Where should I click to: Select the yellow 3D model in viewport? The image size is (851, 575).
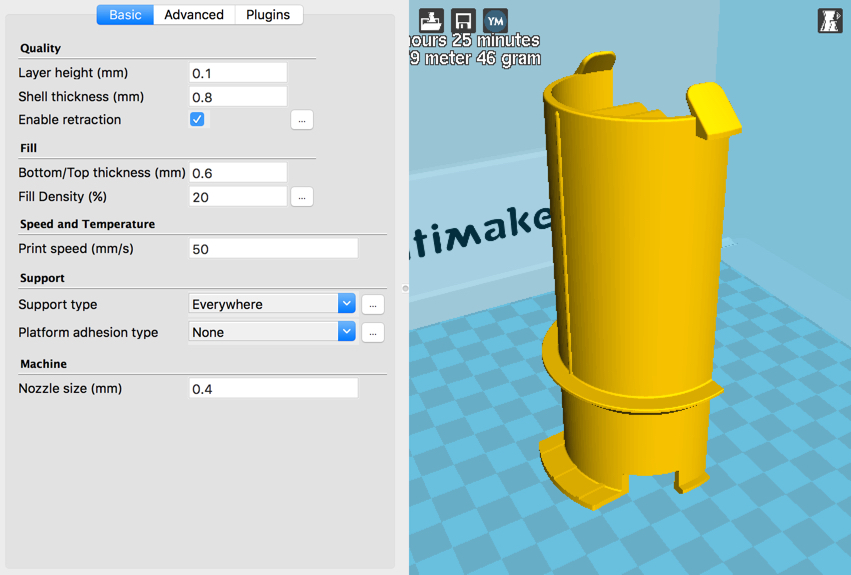(638, 282)
